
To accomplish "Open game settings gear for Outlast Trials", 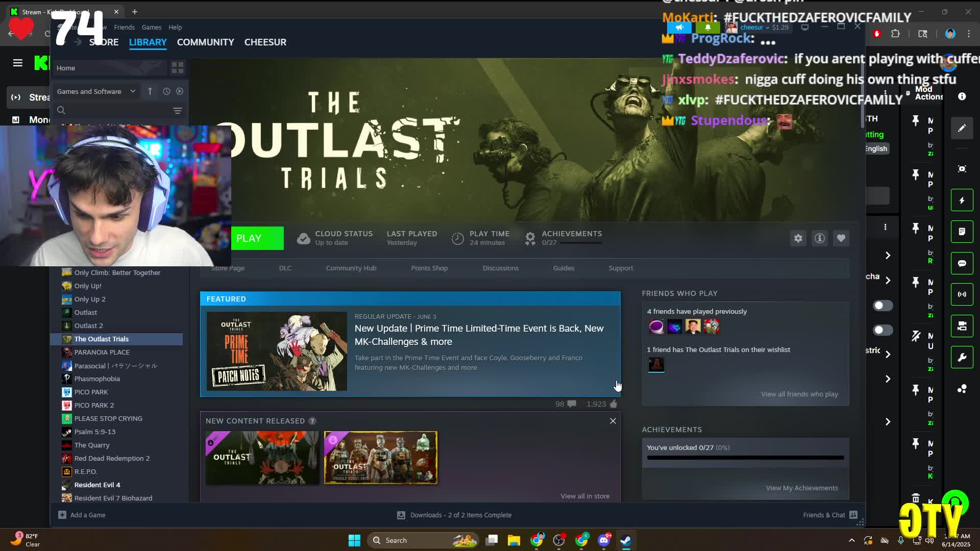I will point(798,238).
